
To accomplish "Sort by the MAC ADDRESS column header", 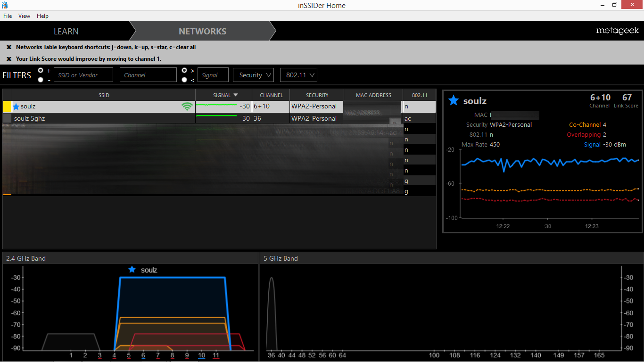I will coord(373,95).
